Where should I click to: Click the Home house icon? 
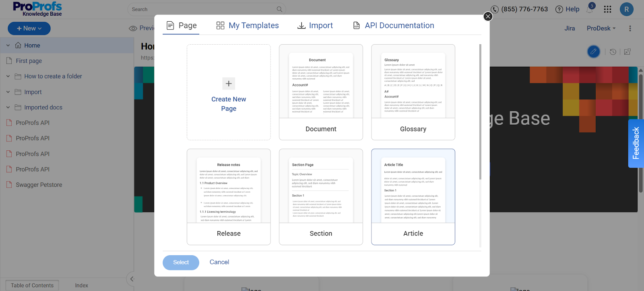[x=18, y=45]
